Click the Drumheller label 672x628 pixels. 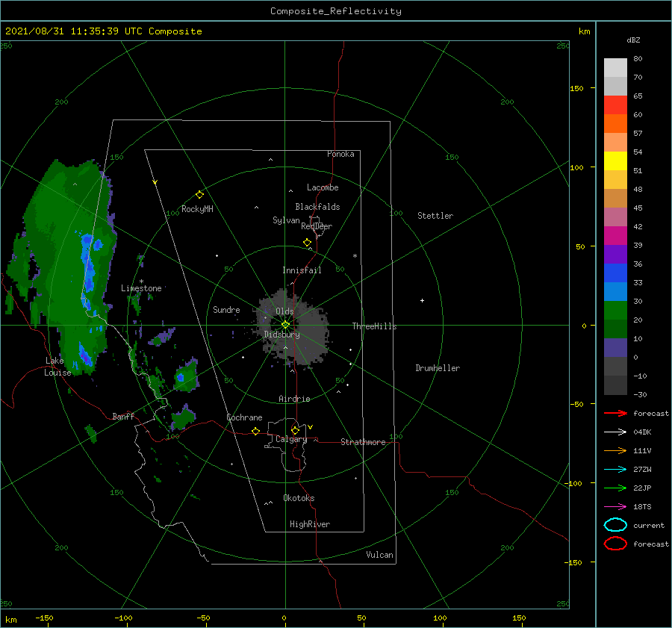point(438,368)
